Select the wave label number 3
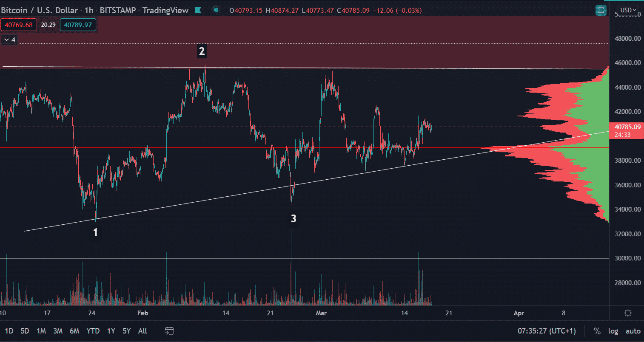Image resolution: width=644 pixels, height=342 pixels. tap(294, 218)
